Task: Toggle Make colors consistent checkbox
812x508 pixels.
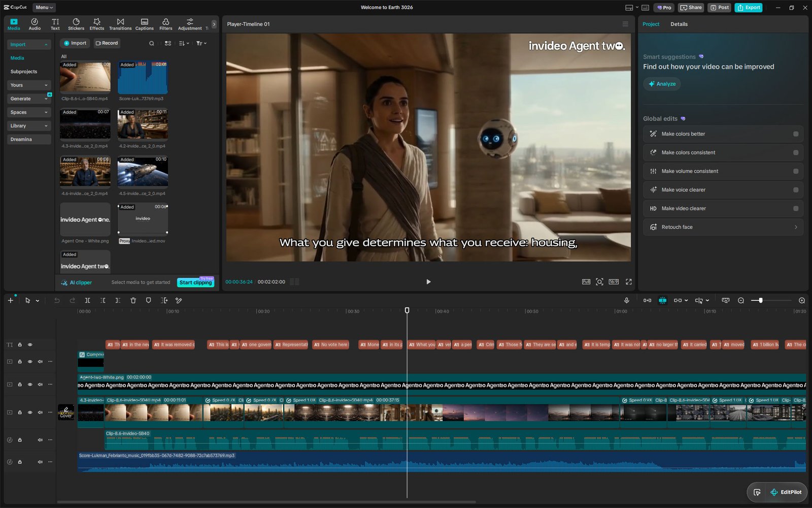Action: pyautogui.click(x=796, y=152)
